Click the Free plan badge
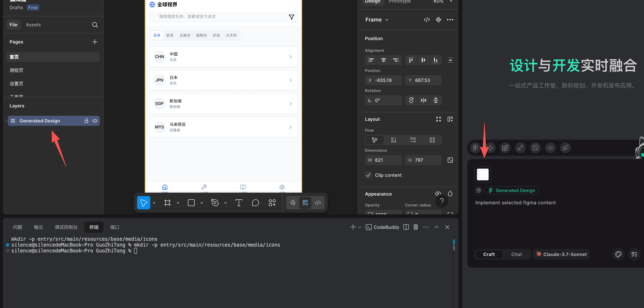Screen dimensions: 644x308 33,8
